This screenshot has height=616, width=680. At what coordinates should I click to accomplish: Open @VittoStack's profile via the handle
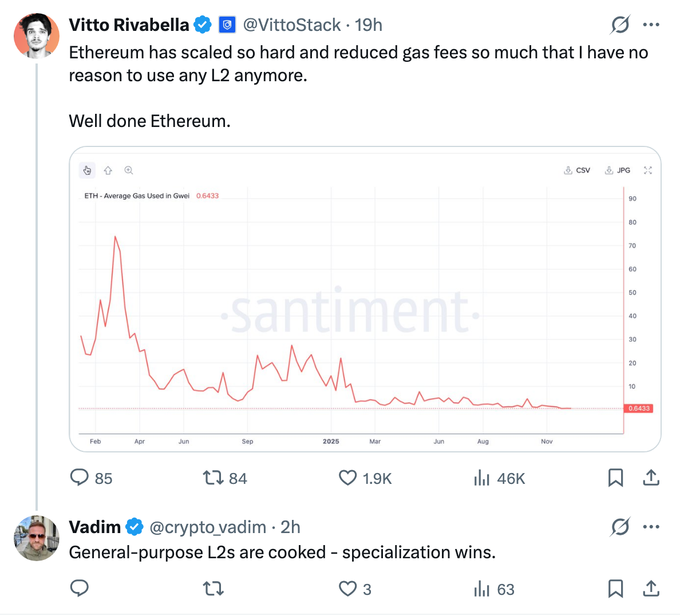coord(292,25)
